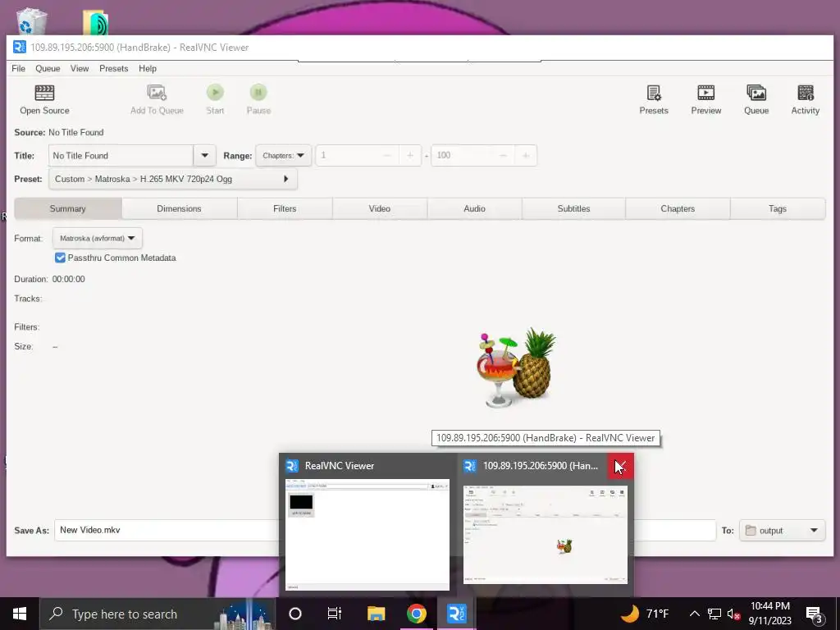Increase end chapter 100 with plus
Screen dimensions: 840x630
tap(526, 155)
